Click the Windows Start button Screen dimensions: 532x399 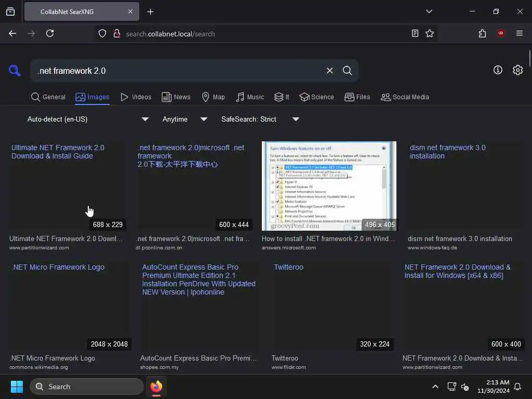(17, 387)
